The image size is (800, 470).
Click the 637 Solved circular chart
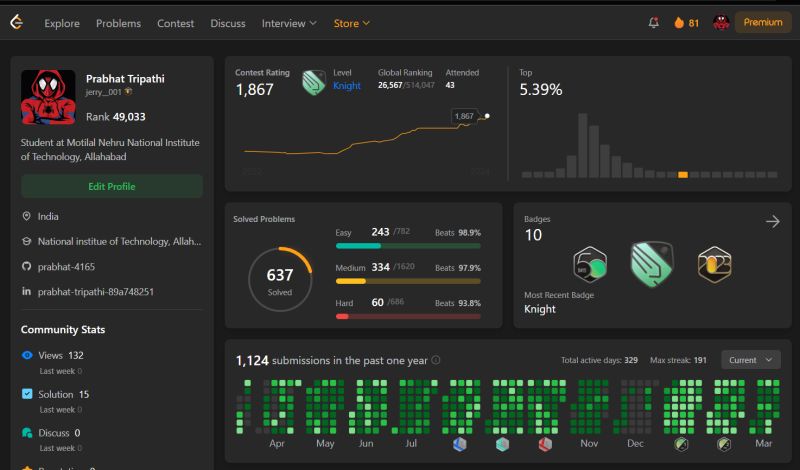pyautogui.click(x=280, y=280)
